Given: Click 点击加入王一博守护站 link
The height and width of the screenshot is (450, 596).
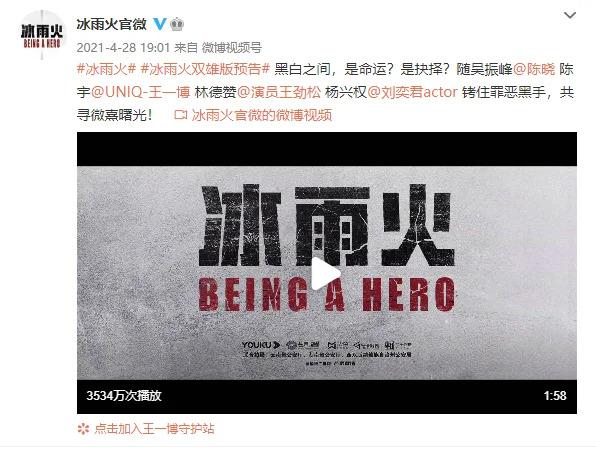Looking at the screenshot, I should 154,429.
